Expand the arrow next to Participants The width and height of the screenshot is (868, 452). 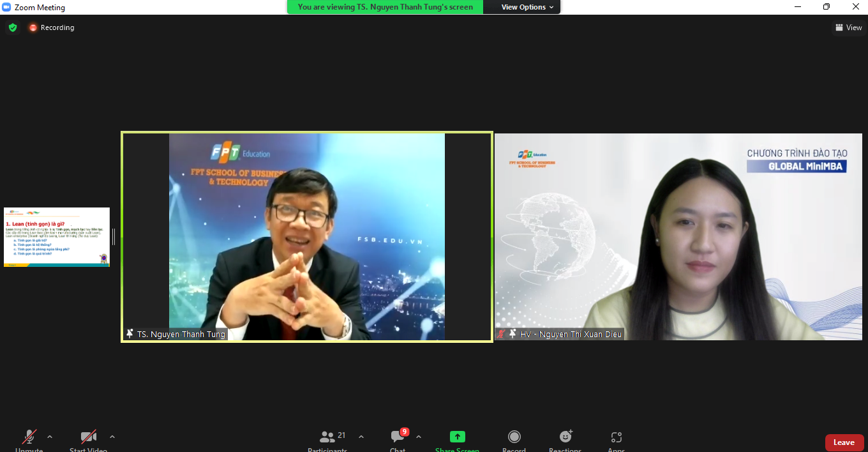[x=361, y=437]
